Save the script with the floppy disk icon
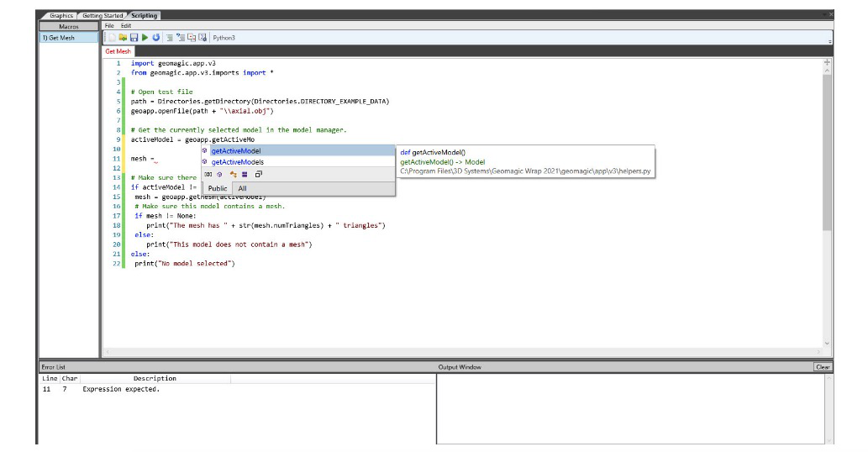The height and width of the screenshot is (452, 868). tap(134, 38)
